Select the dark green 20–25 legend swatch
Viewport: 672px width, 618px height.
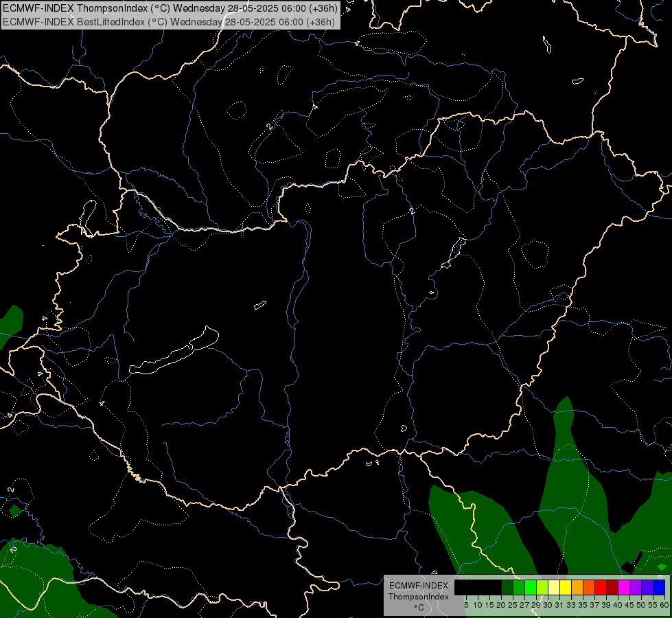coord(507,587)
